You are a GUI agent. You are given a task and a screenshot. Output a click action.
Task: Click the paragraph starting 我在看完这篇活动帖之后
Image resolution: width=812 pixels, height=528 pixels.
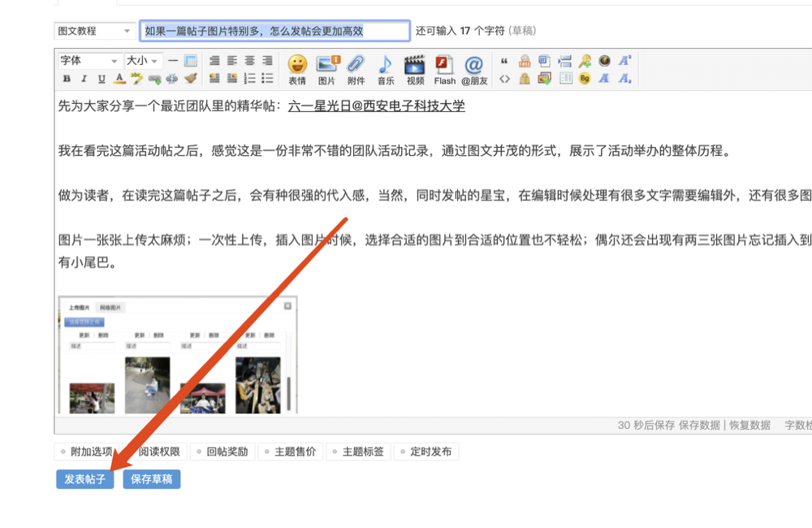tap(395, 151)
